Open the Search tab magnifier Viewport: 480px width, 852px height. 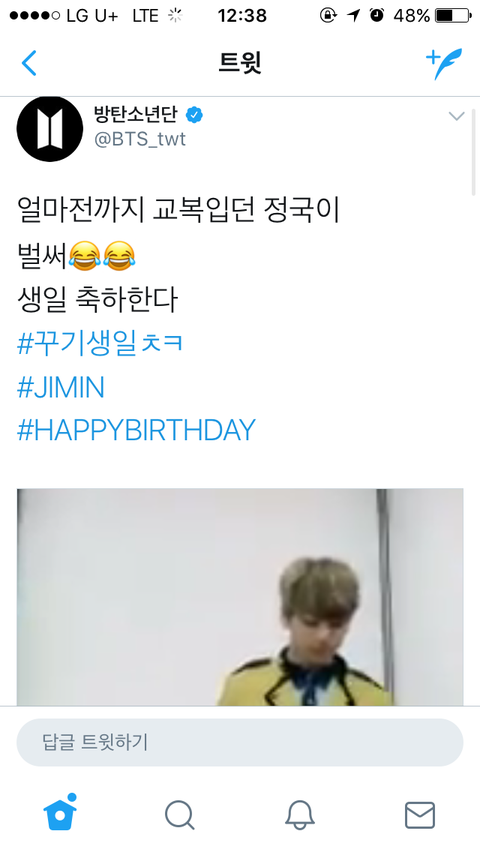[x=179, y=815]
